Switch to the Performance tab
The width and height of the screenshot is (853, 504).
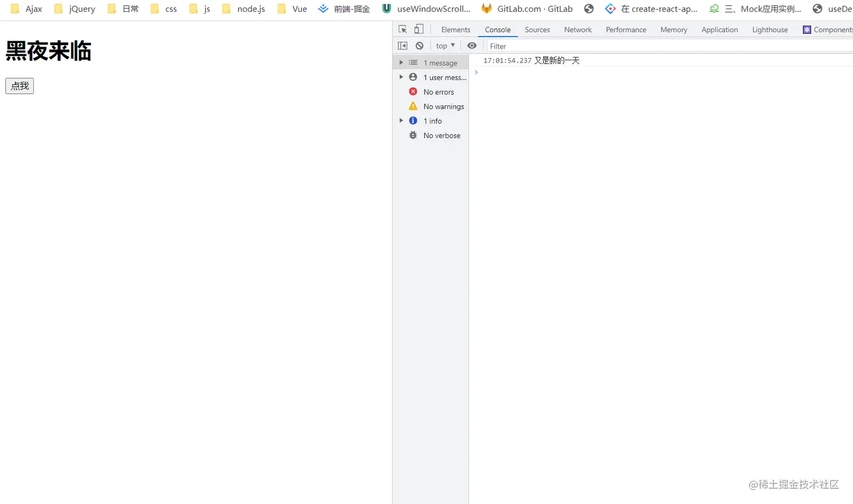[x=626, y=30]
